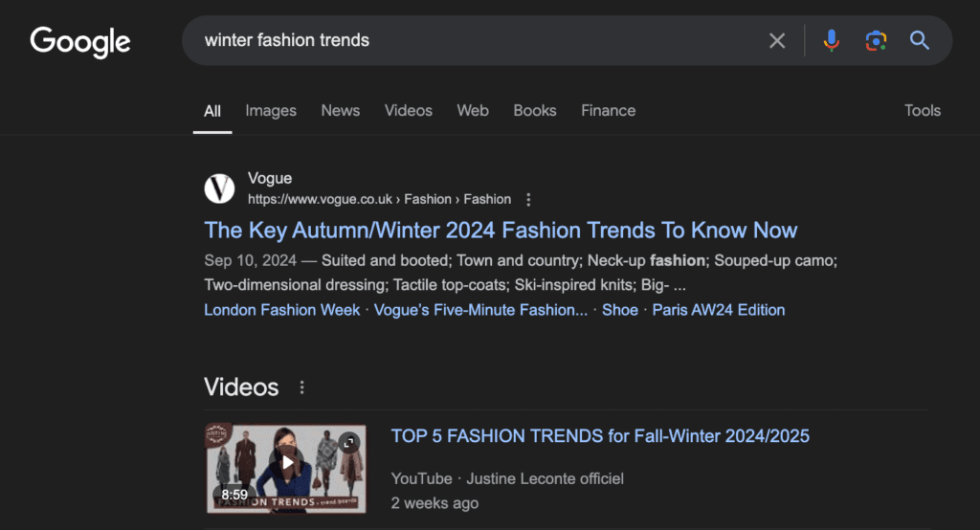Switch to the News tab
This screenshot has height=530, width=980.
(x=341, y=111)
